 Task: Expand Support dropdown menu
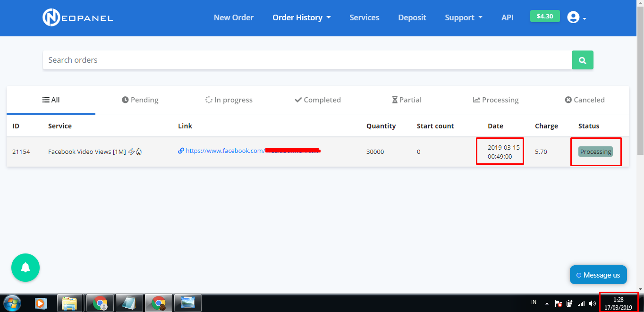coord(464,17)
